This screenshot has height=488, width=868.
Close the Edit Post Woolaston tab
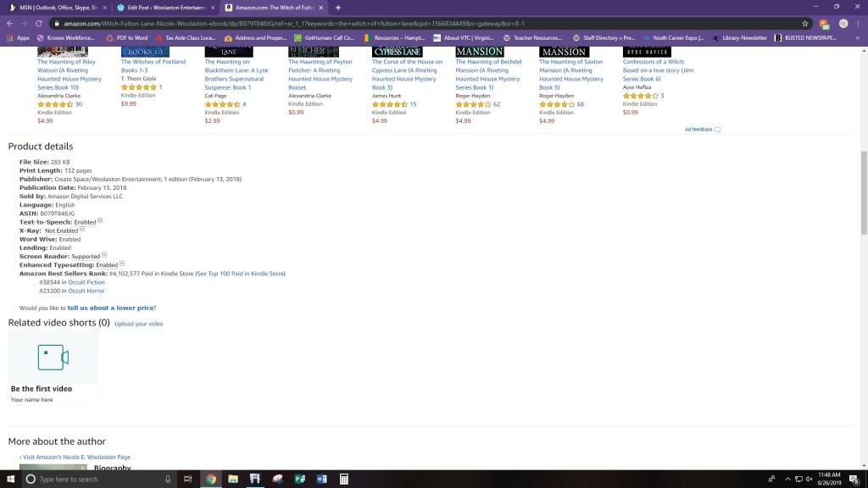coord(213,8)
